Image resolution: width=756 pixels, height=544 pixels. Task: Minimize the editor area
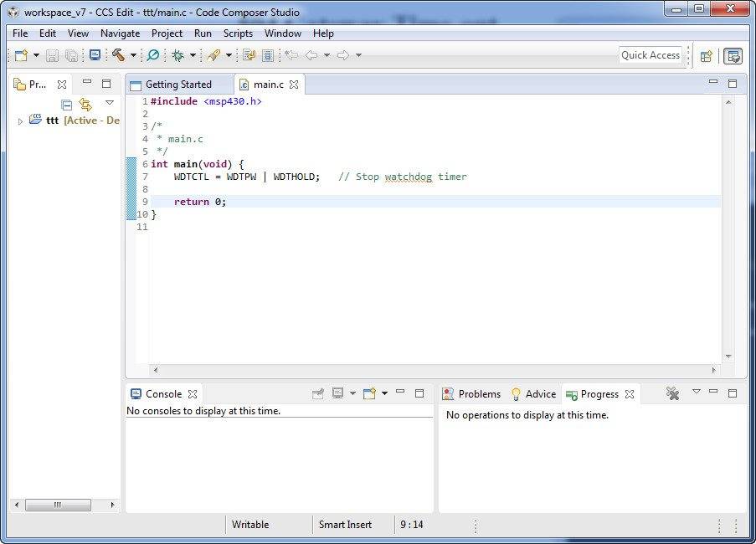coord(713,82)
